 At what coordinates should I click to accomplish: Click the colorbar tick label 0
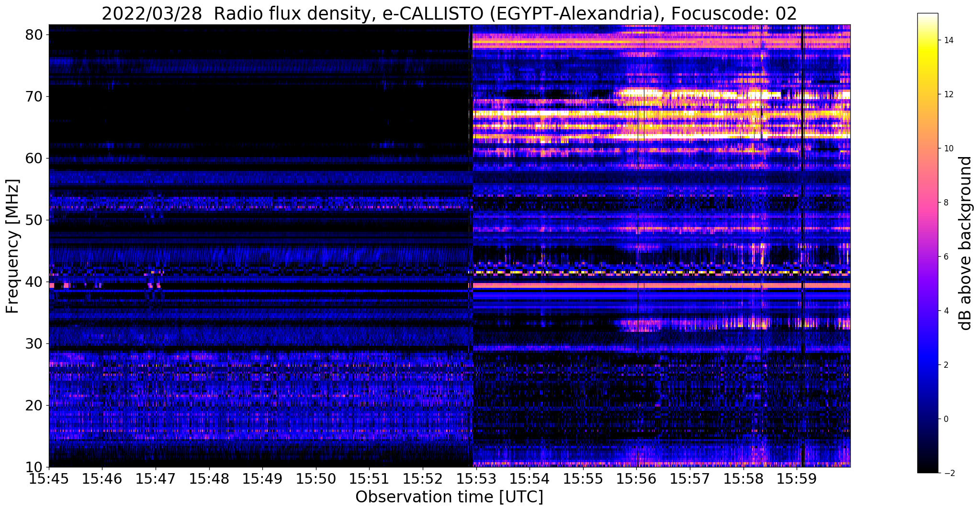click(x=946, y=419)
